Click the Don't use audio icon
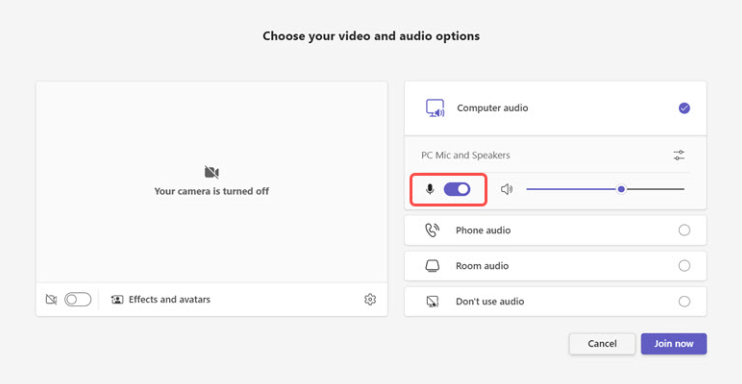The image size is (742, 384). point(432,301)
